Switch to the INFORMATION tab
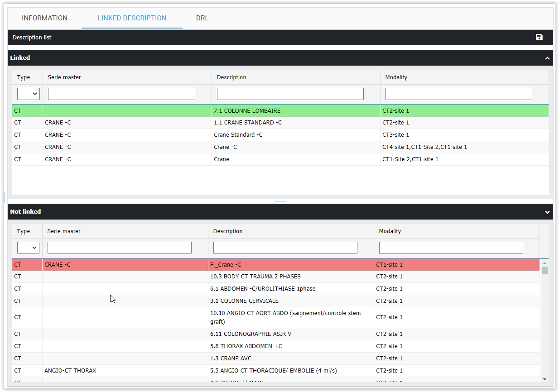This screenshot has height=392, width=559. [44, 18]
